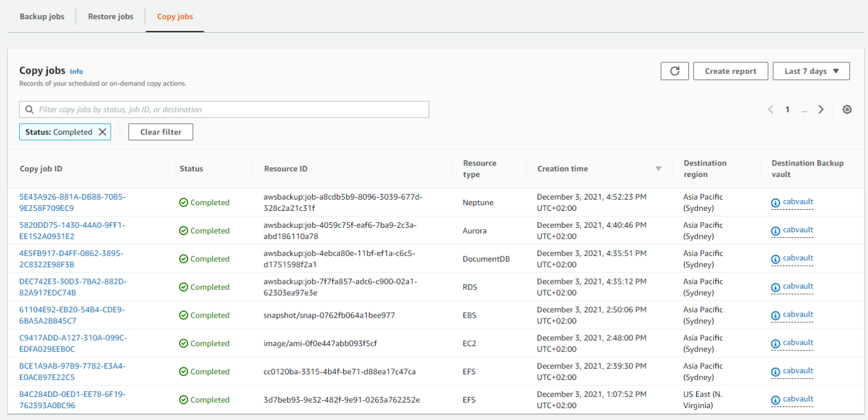Open the Last 7 days dropdown
This screenshot has width=868, height=420.
[x=811, y=71]
